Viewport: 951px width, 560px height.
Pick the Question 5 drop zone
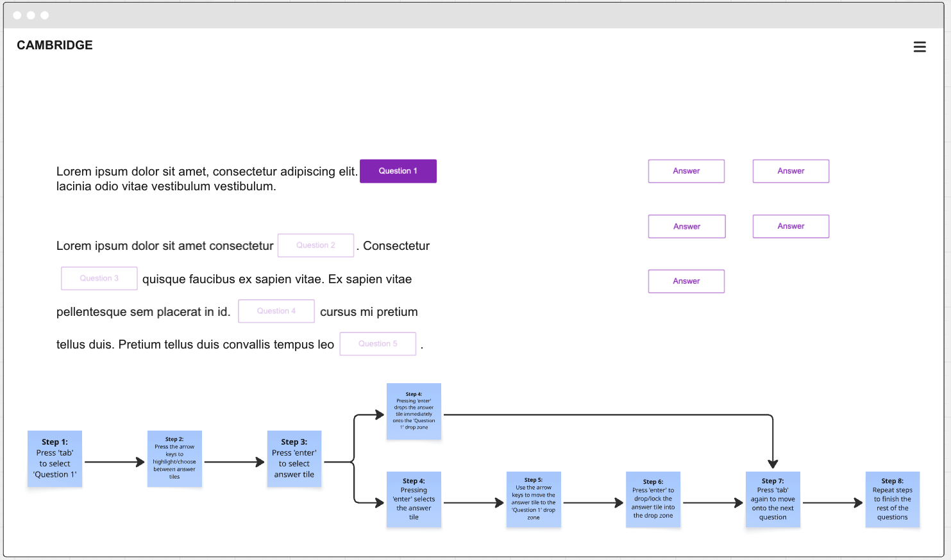pyautogui.click(x=378, y=343)
